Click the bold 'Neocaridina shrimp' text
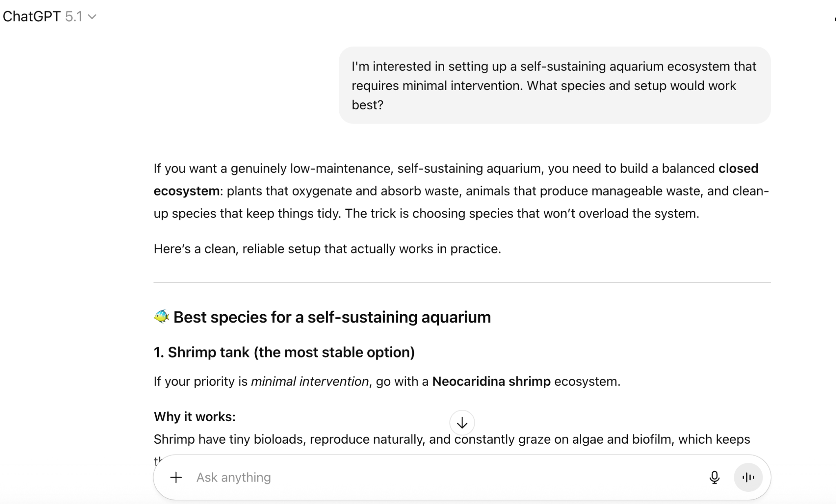Image resolution: width=836 pixels, height=504 pixels. pyautogui.click(x=491, y=381)
